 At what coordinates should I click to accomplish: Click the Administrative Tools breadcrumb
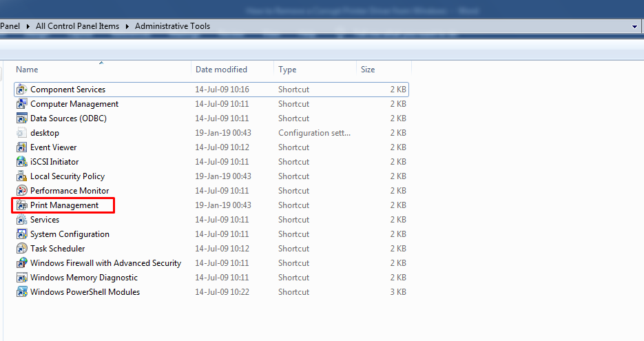point(172,26)
